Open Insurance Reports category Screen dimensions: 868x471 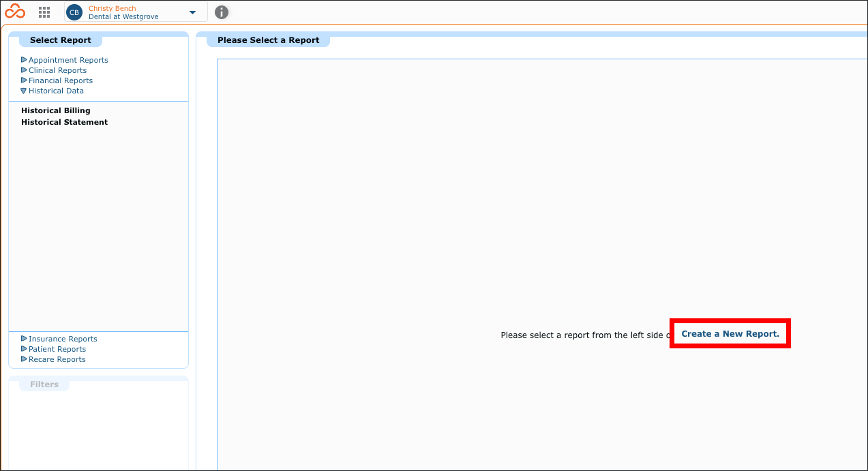(x=63, y=339)
